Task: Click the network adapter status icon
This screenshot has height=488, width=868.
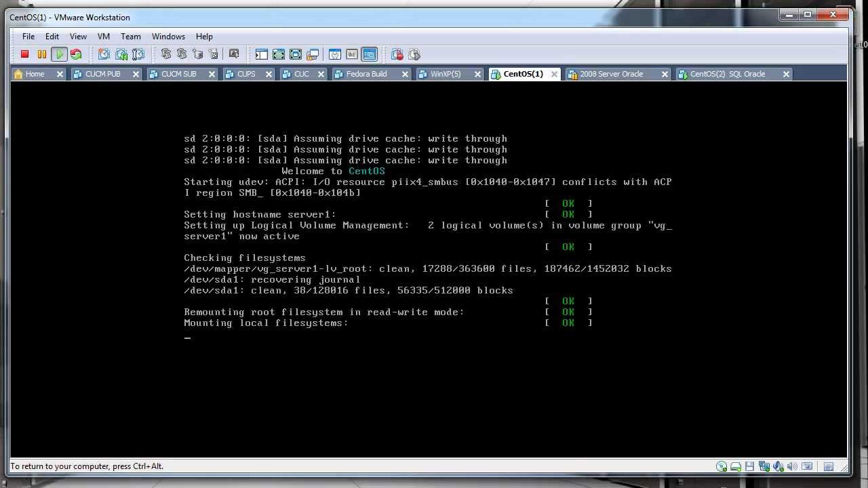Action: [x=764, y=466]
